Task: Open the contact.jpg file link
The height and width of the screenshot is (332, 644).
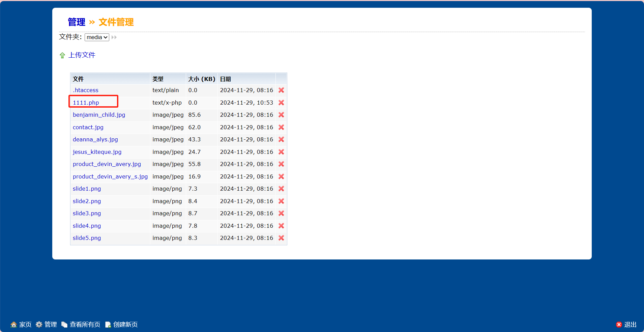Action: click(88, 127)
